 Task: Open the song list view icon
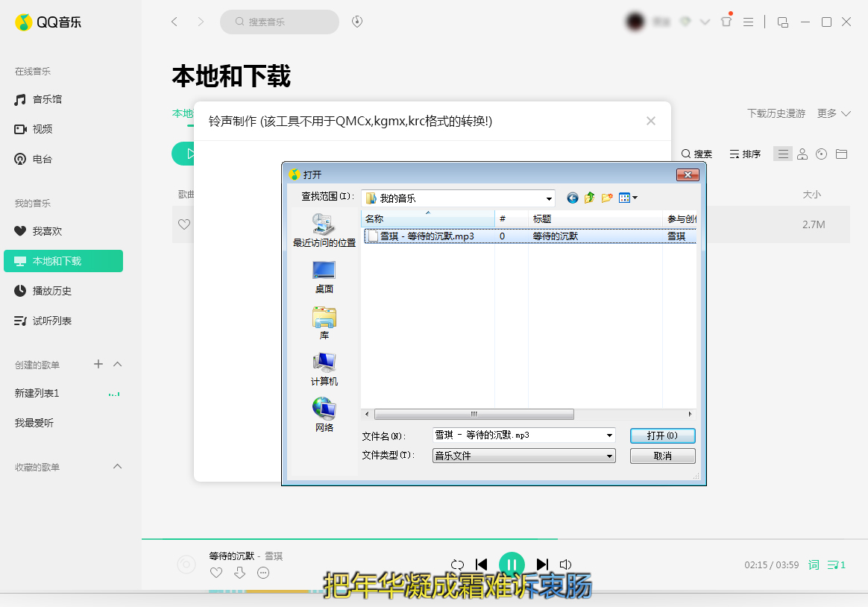pyautogui.click(x=782, y=154)
